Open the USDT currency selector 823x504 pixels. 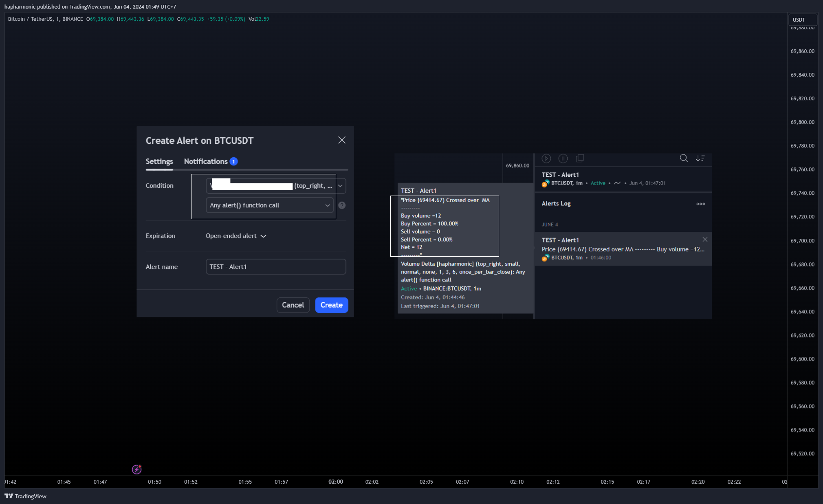802,20
